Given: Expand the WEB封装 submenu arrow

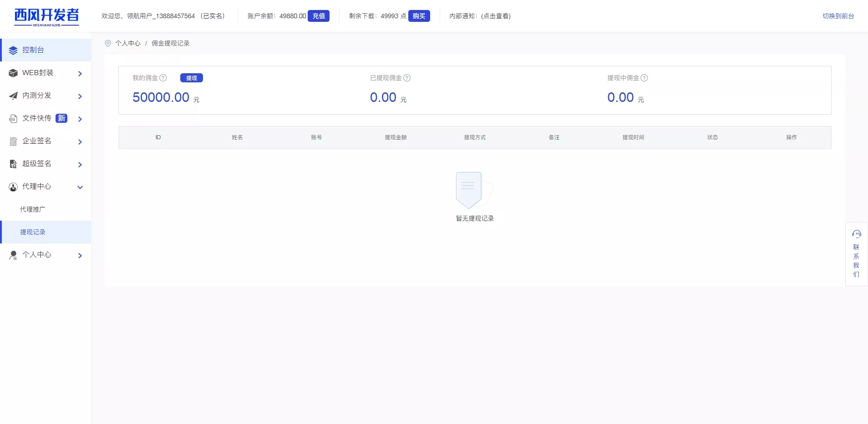Looking at the screenshot, I should [80, 74].
